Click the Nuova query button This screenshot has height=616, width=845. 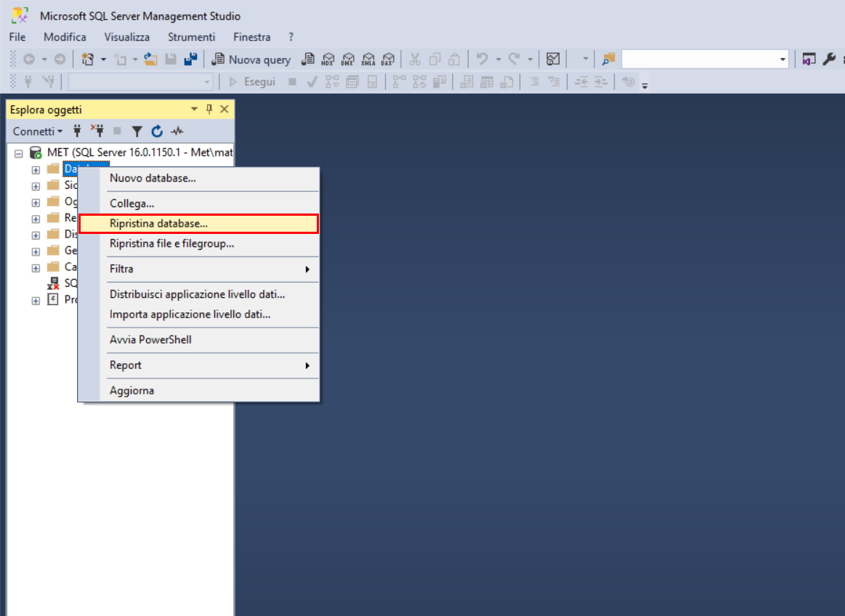click(251, 60)
